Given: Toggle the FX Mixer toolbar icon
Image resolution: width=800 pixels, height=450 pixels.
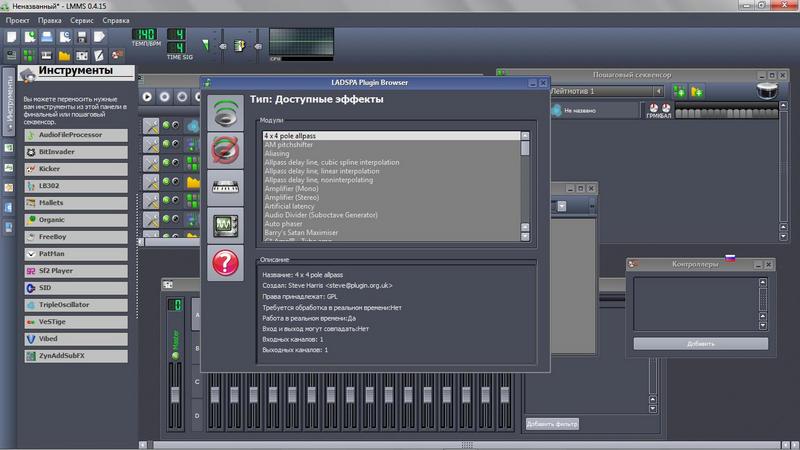Looking at the screenshot, I should [82, 55].
